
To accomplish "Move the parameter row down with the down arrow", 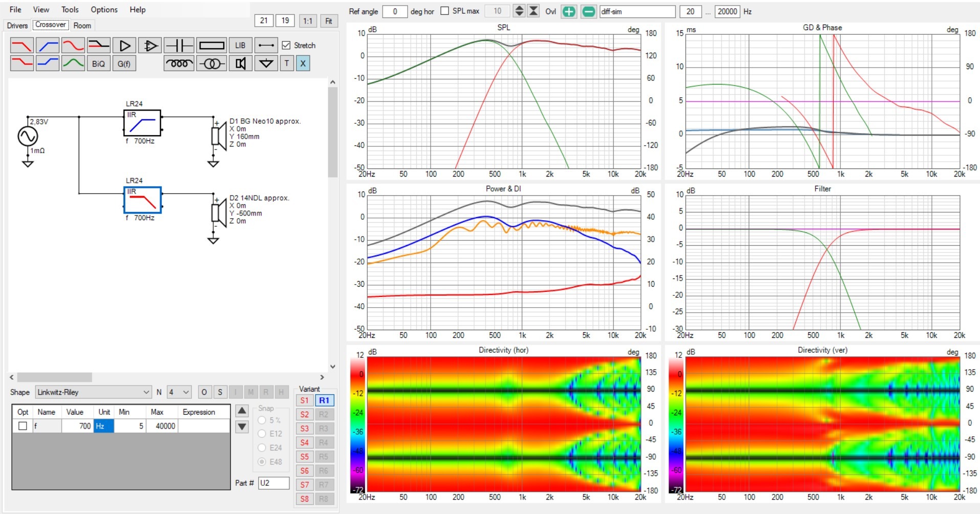I will tap(242, 426).
